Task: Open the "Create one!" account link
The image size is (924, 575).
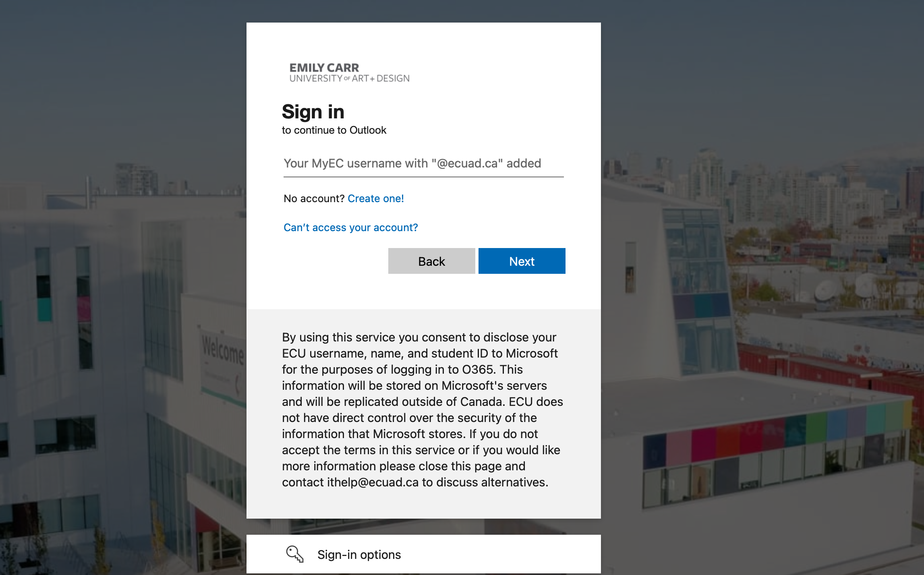Action: [x=375, y=199]
